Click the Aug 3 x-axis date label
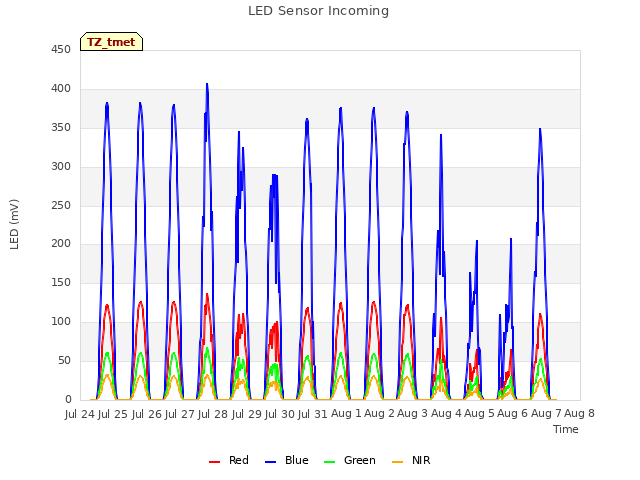This screenshot has width=640, height=480. [x=413, y=414]
